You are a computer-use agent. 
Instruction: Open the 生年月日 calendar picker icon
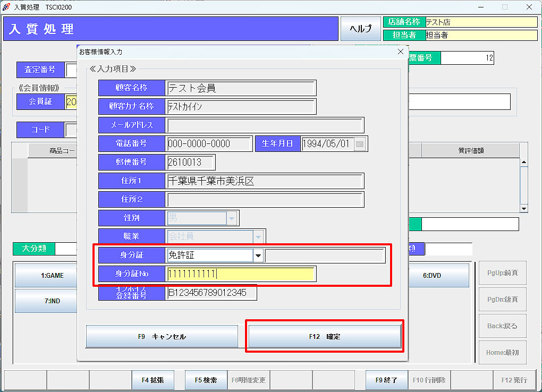pyautogui.click(x=360, y=143)
